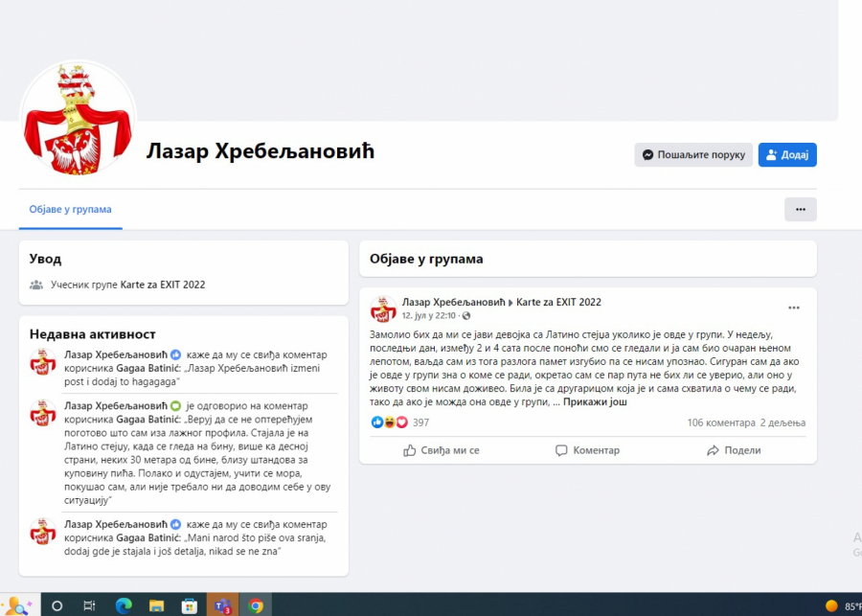Click the reaction emojis showing 397

pyautogui.click(x=389, y=422)
